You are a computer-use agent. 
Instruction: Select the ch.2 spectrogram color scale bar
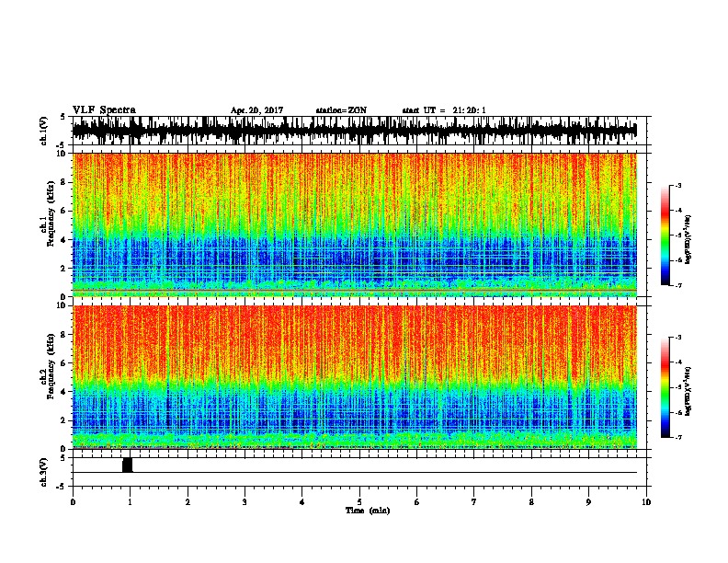[x=665, y=387]
